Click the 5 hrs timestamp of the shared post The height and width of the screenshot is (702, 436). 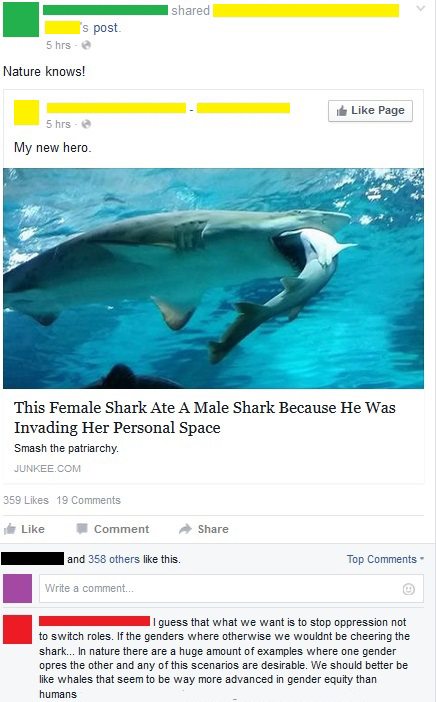(x=58, y=124)
